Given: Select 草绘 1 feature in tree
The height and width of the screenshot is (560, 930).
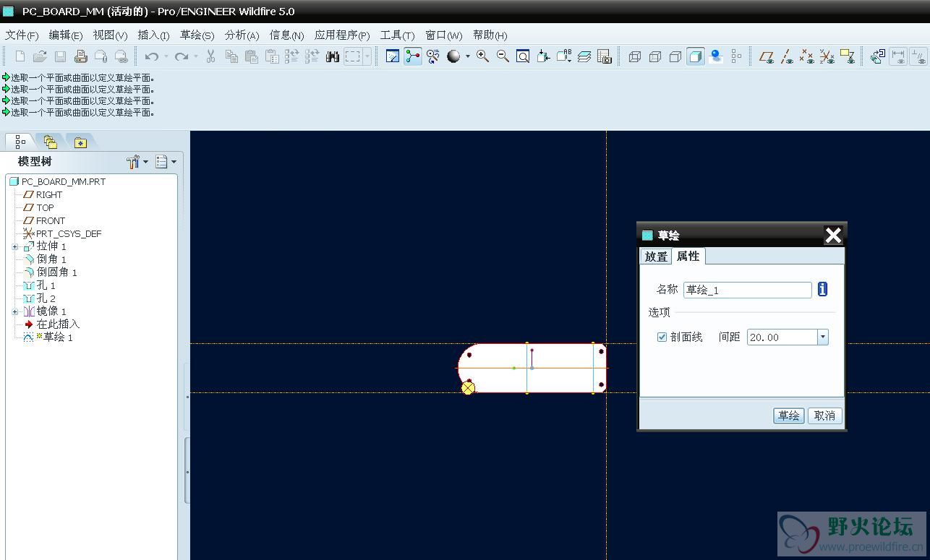Looking at the screenshot, I should [x=48, y=338].
